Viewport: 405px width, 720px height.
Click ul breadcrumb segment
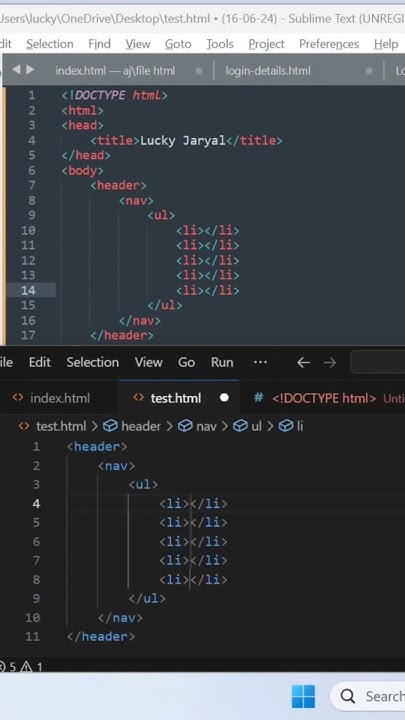(256, 427)
